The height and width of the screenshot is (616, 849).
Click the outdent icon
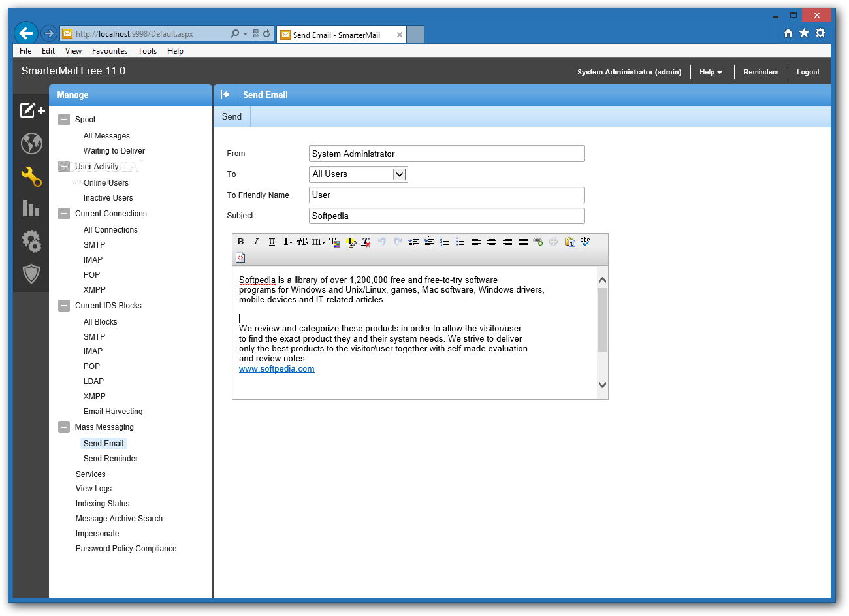(x=413, y=242)
